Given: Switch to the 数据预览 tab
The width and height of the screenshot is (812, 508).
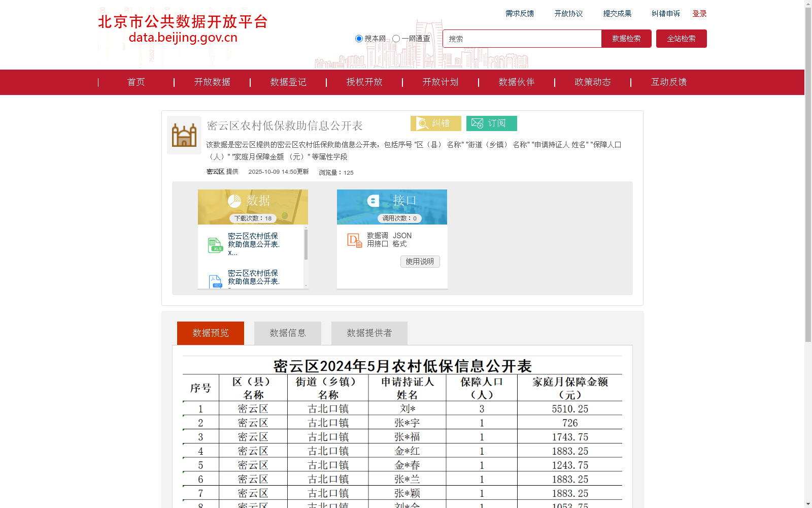Looking at the screenshot, I should point(211,333).
